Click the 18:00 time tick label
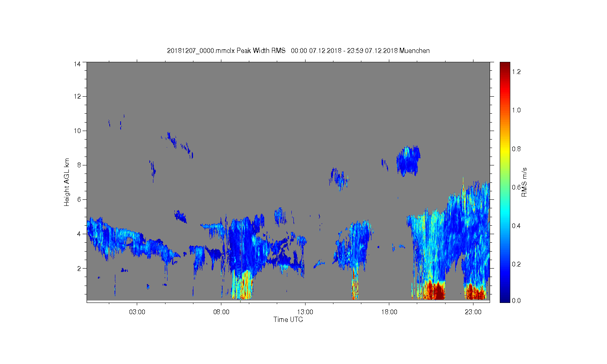The image size is (607, 364). [389, 312]
